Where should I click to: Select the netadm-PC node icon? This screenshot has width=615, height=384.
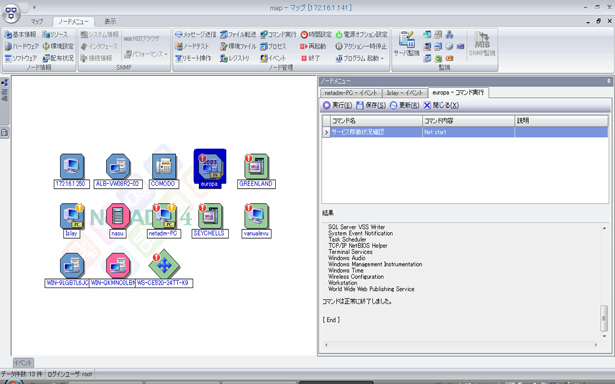coord(164,216)
